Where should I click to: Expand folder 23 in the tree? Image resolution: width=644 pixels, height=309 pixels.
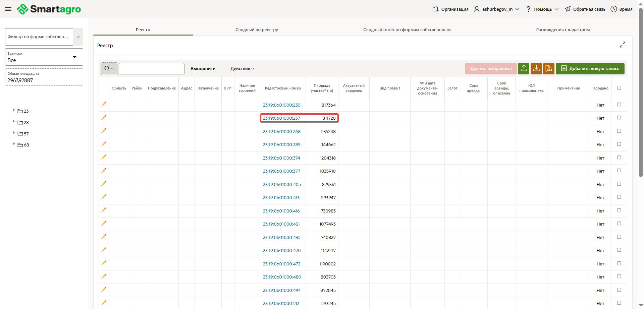14,110
